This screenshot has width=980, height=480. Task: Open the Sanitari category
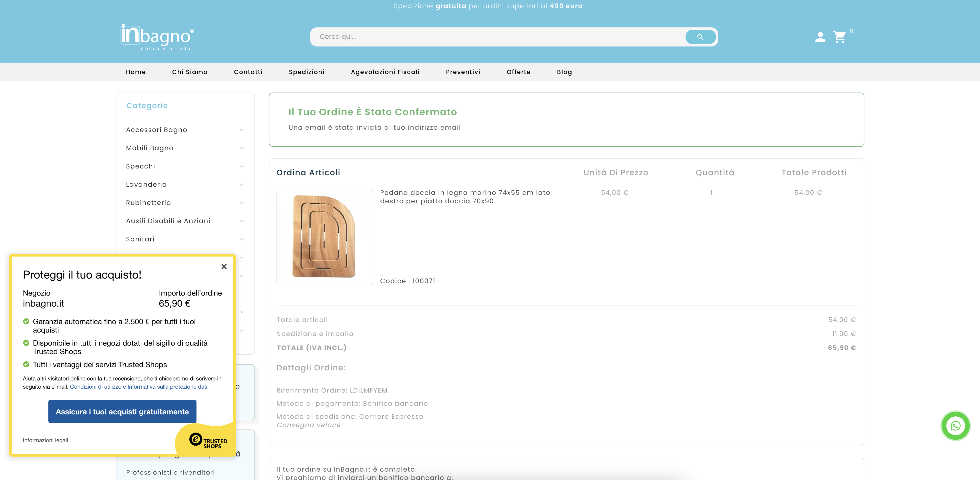click(140, 239)
